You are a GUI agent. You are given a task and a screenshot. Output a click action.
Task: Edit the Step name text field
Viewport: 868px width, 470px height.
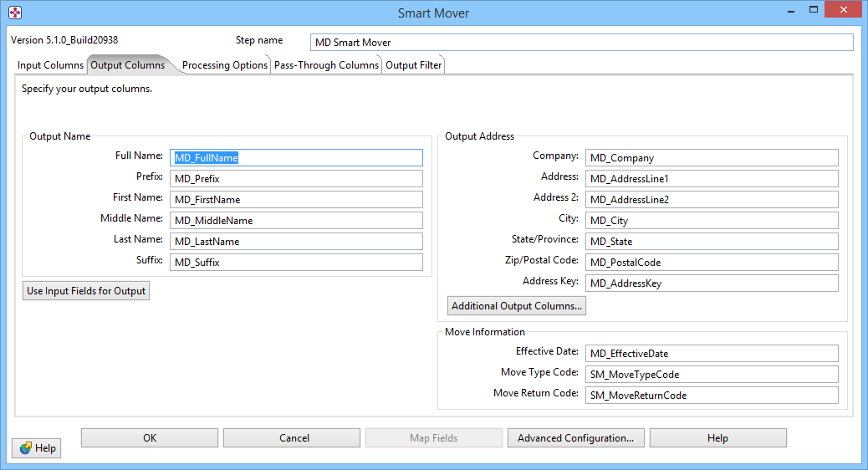[x=581, y=43]
